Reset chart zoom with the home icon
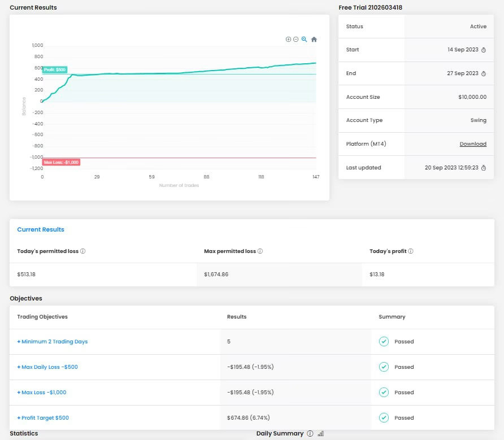The height and width of the screenshot is (440, 504). 314,40
